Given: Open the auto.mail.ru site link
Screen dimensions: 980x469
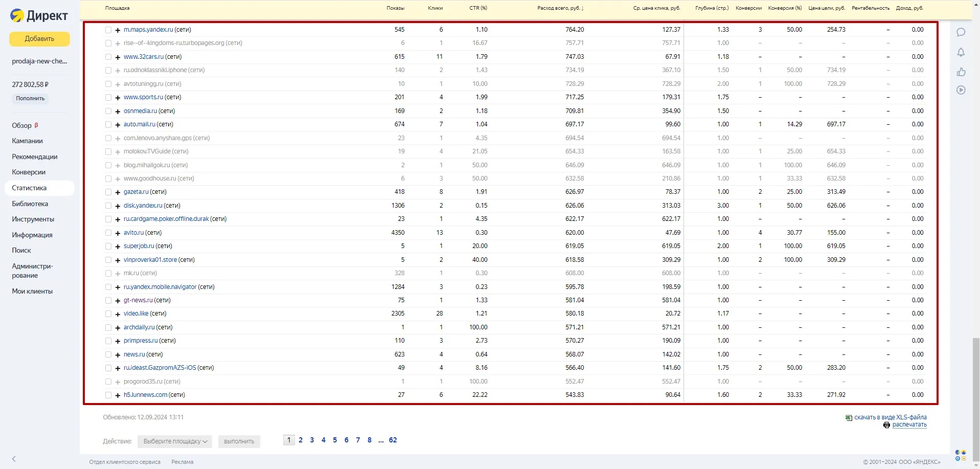Looking at the screenshot, I should pyautogui.click(x=139, y=124).
